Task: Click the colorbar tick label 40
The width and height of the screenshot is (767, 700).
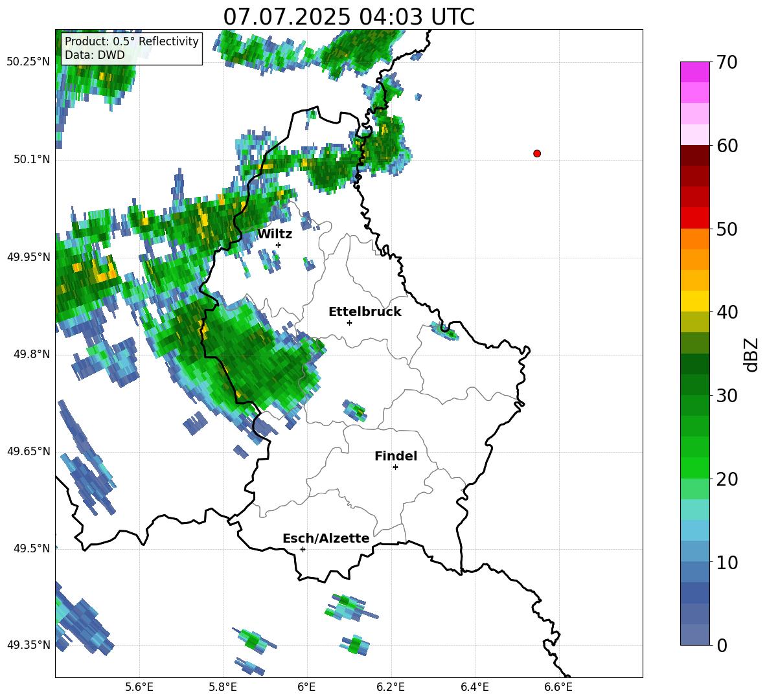Action: (x=726, y=312)
